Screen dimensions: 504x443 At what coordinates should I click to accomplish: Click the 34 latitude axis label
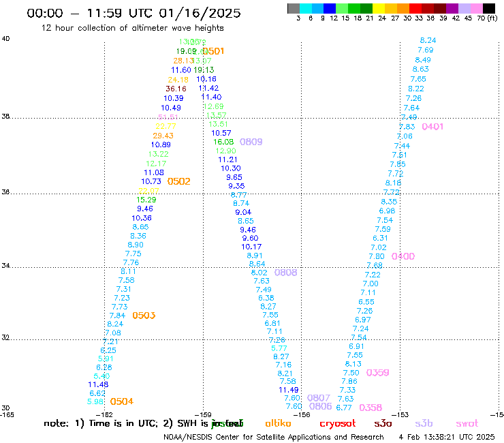click(5, 266)
